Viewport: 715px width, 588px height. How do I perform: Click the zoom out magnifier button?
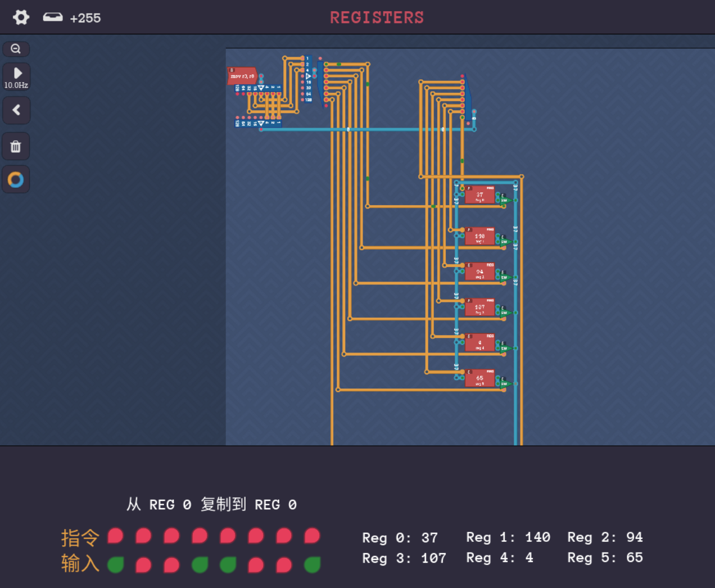[x=16, y=49]
